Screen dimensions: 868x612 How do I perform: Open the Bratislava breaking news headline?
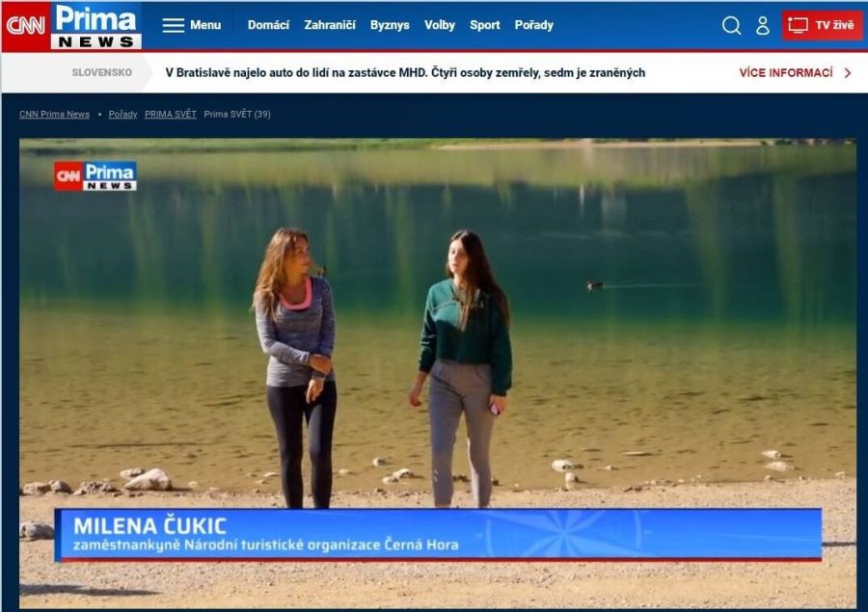click(405, 73)
